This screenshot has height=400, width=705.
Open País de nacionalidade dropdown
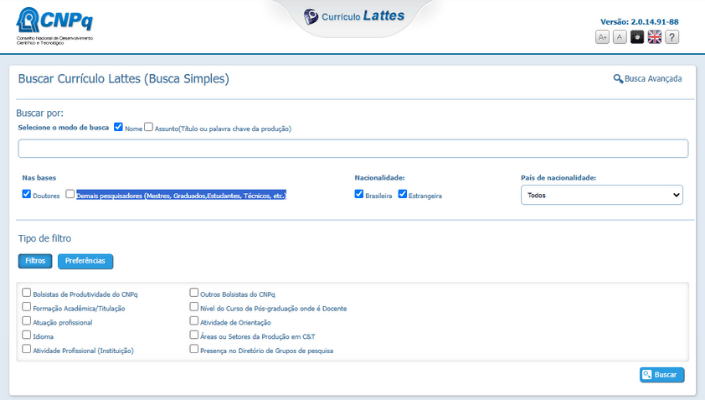(x=602, y=195)
